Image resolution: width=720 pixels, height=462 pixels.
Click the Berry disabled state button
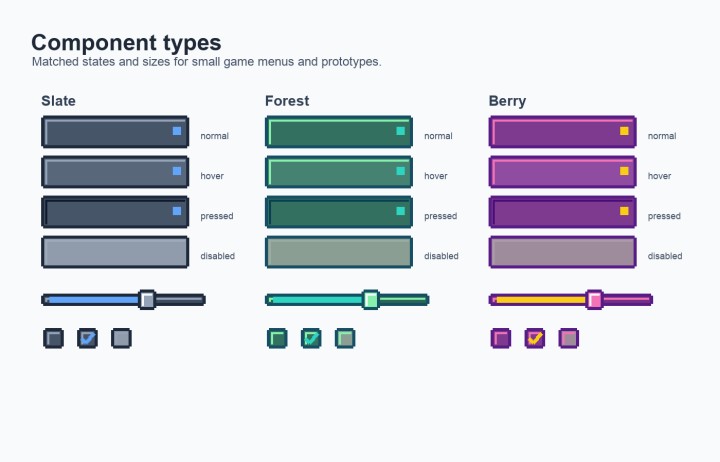(562, 252)
